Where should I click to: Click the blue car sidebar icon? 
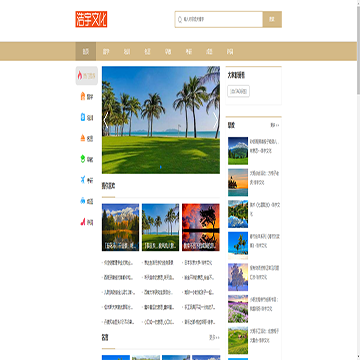point(83,201)
